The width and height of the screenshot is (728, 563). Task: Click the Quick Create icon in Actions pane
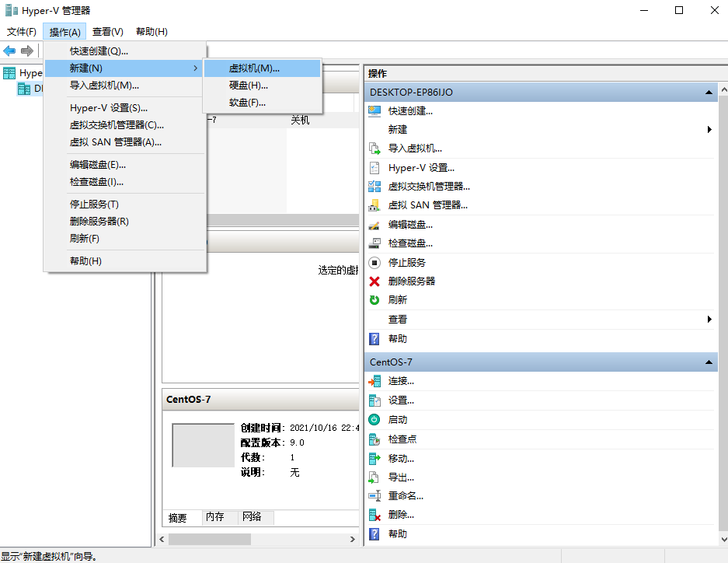pos(374,111)
